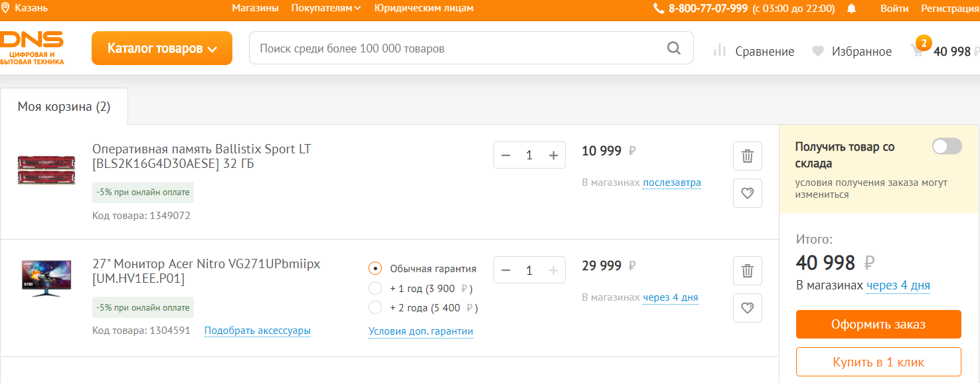Click the heart icon next to Избранное
Image resolution: width=980 pixels, height=383 pixels.
click(x=818, y=51)
